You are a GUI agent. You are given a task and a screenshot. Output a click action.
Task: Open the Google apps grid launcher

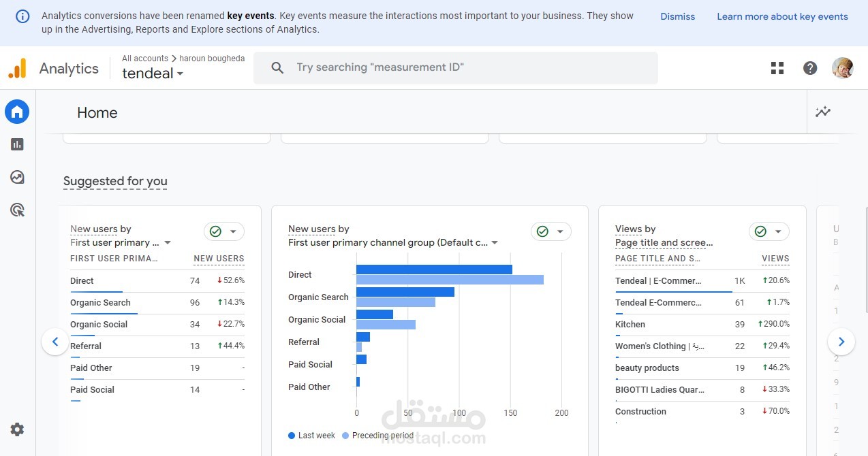pyautogui.click(x=777, y=67)
